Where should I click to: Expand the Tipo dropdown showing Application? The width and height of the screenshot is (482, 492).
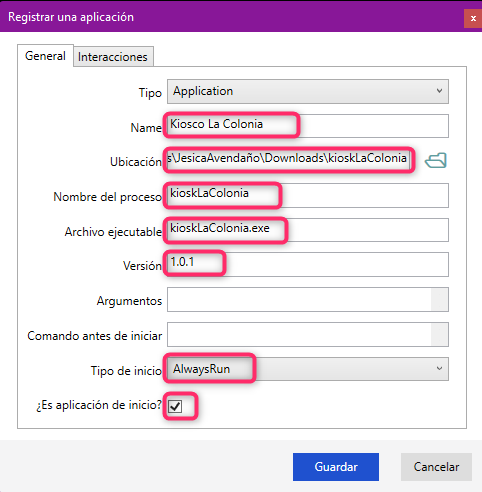308,91
